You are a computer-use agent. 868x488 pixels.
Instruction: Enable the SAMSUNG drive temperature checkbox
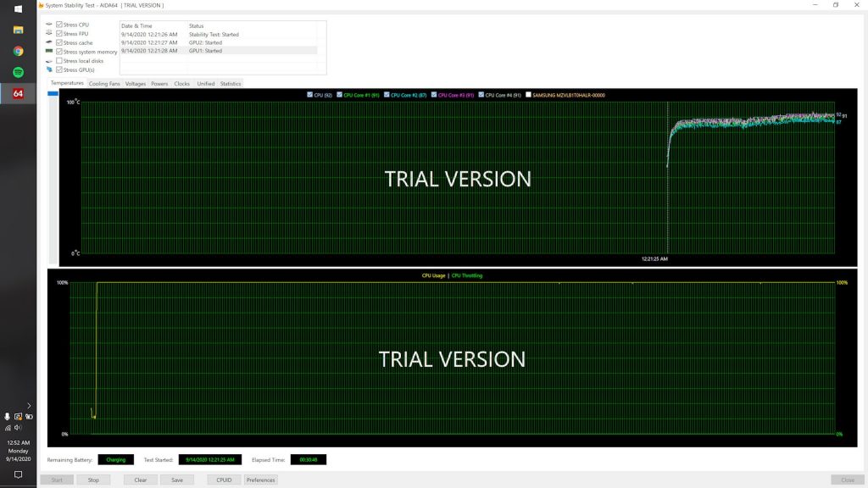528,95
